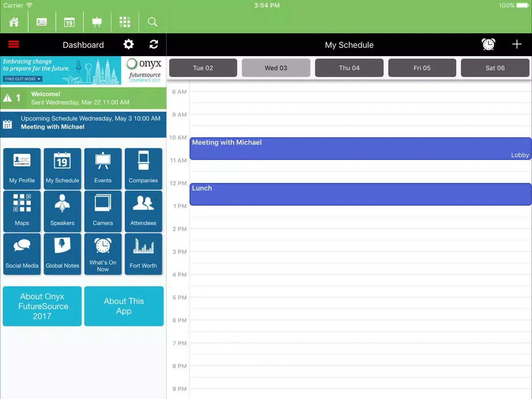
Task: Open the Global Notes tile
Action: pyautogui.click(x=62, y=254)
